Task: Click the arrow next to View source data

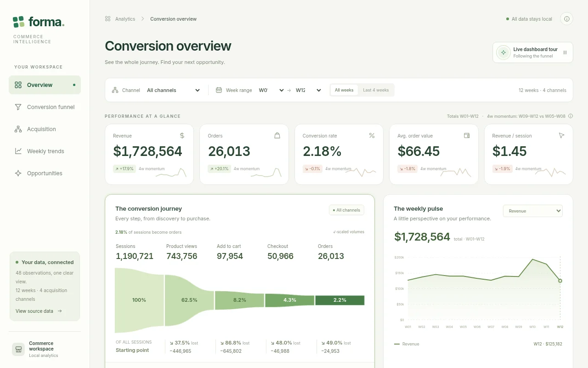Action: (60, 311)
